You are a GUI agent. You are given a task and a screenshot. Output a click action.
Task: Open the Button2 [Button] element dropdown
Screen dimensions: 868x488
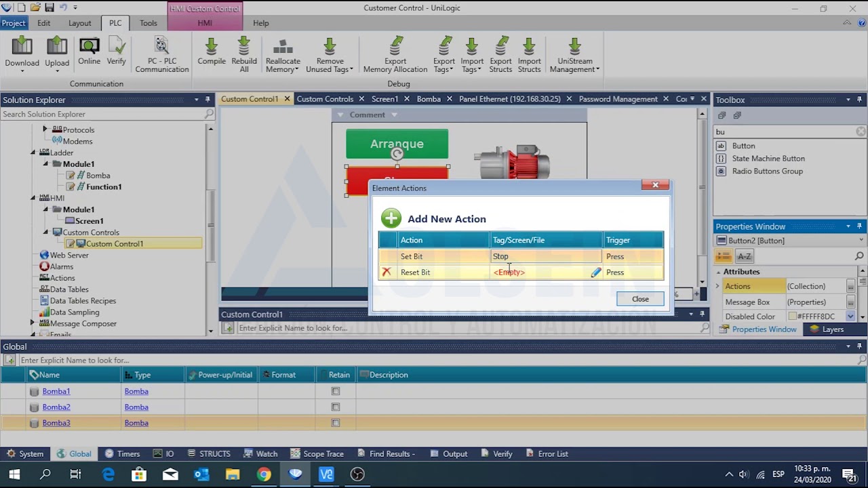pos(861,240)
